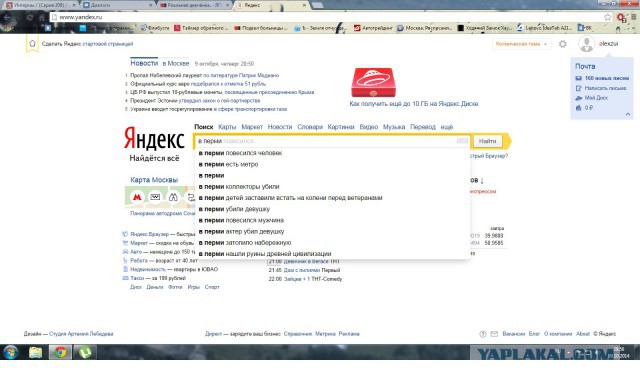Click the electric train schedule icon on map
This screenshot has height=384, width=640.
[x=155, y=197]
